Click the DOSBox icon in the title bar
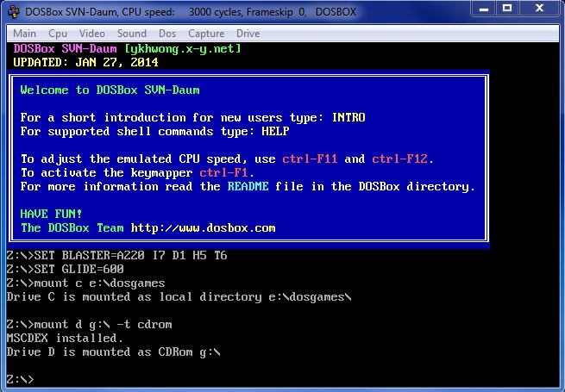 click(x=13, y=12)
